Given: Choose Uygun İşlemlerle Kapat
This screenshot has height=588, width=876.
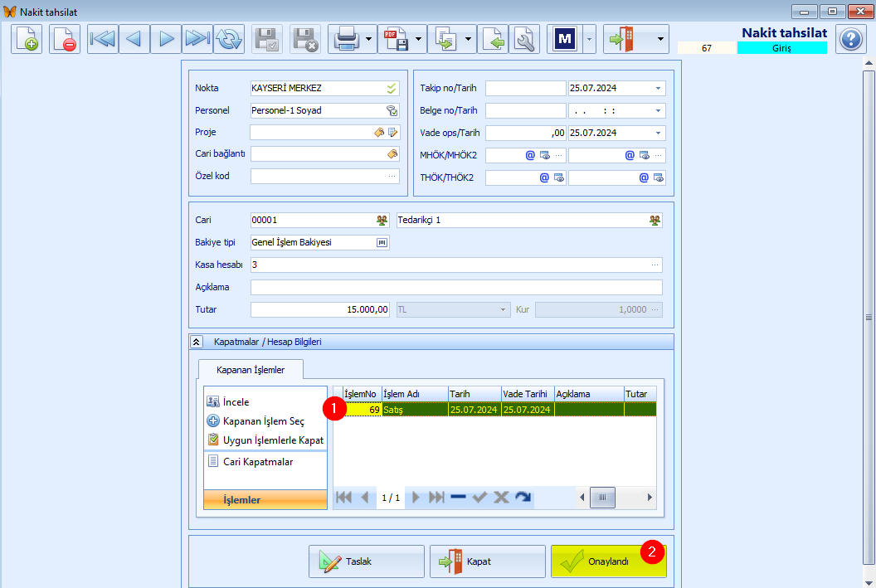Looking at the screenshot, I should (x=265, y=440).
